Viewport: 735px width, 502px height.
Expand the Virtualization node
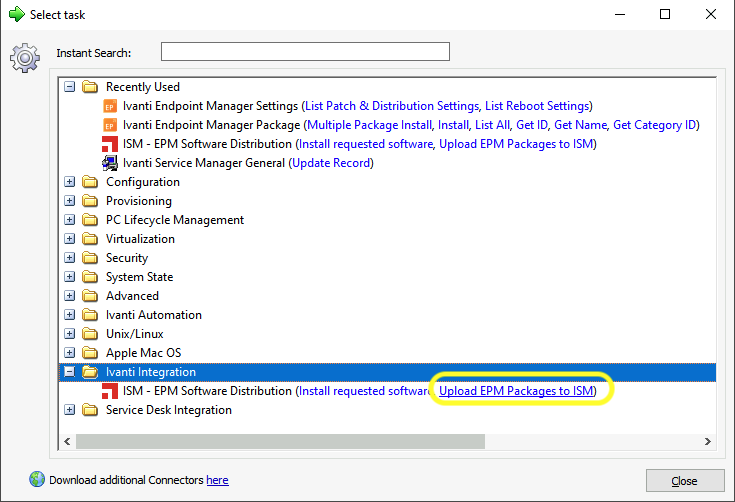[x=69, y=239]
